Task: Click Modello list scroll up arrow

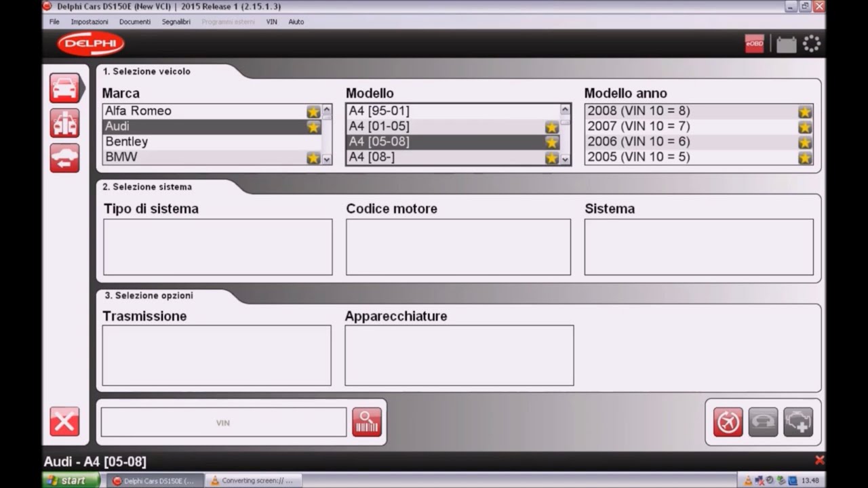Action: click(x=565, y=109)
